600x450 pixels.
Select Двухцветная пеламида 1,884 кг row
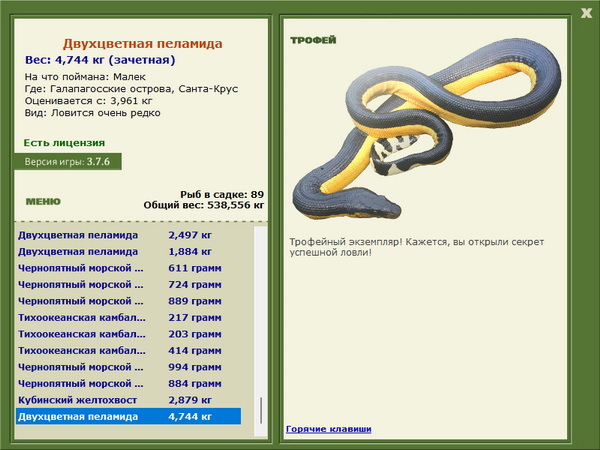pyautogui.click(x=129, y=252)
